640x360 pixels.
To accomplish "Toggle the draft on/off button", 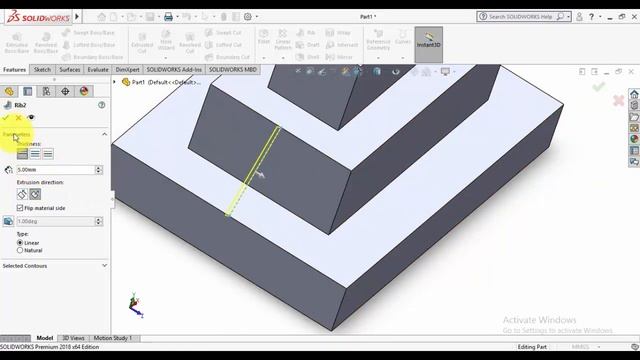I will (8, 221).
